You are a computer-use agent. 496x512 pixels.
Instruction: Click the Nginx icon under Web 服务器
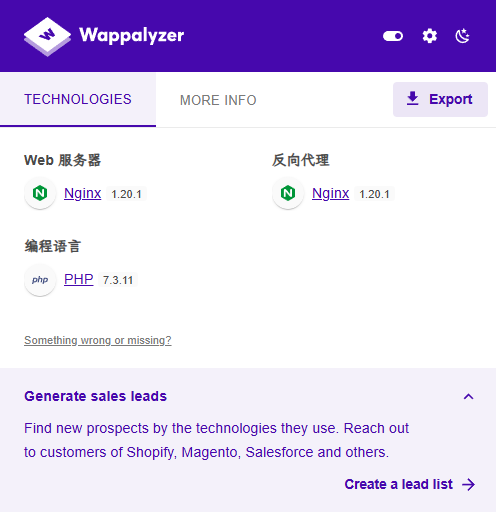[40, 193]
